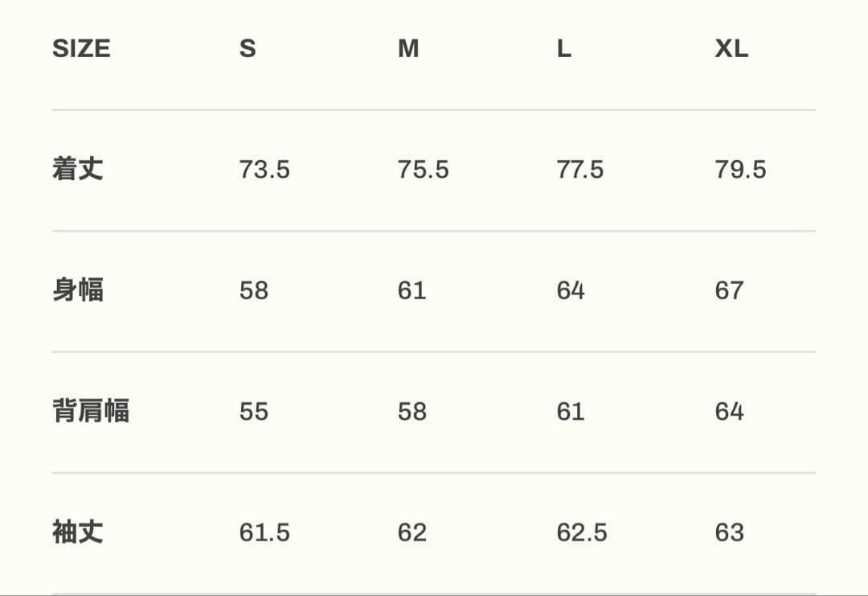Select the 袖丈 row label

click(78, 532)
